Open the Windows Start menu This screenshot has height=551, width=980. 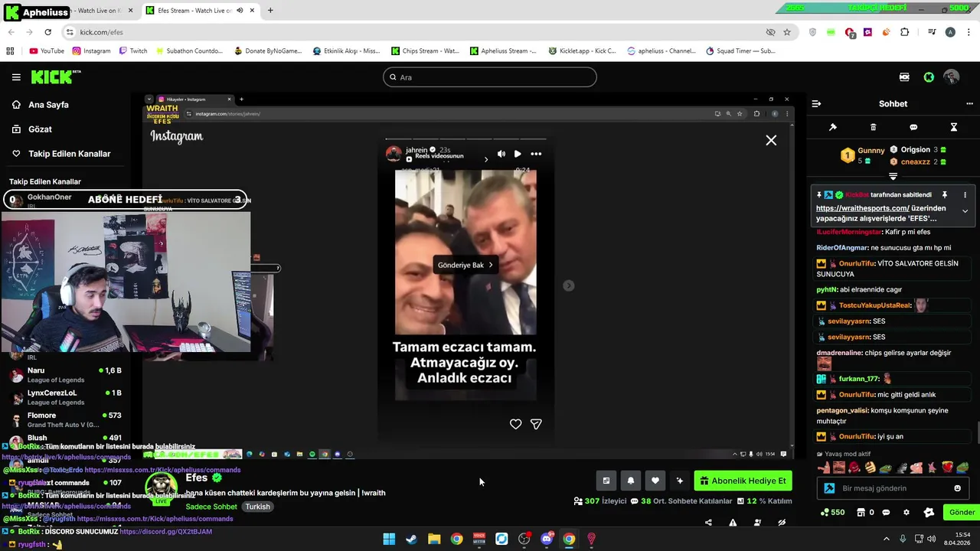pos(389,539)
